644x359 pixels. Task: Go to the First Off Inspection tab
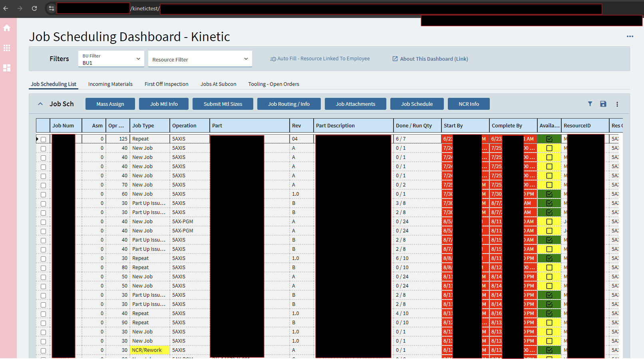[x=167, y=84]
